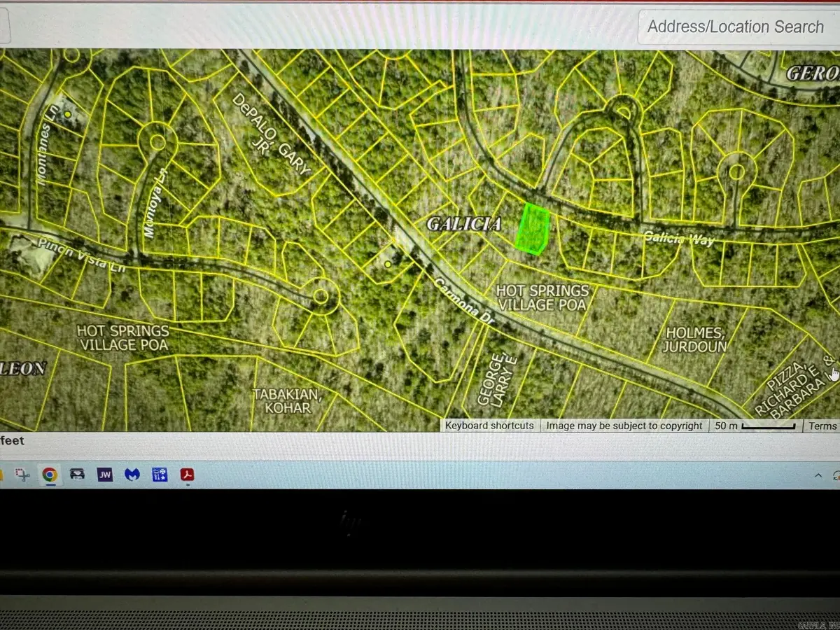The width and height of the screenshot is (840, 630).
Task: Open Adobe Acrobat from the taskbar
Action: click(x=187, y=475)
